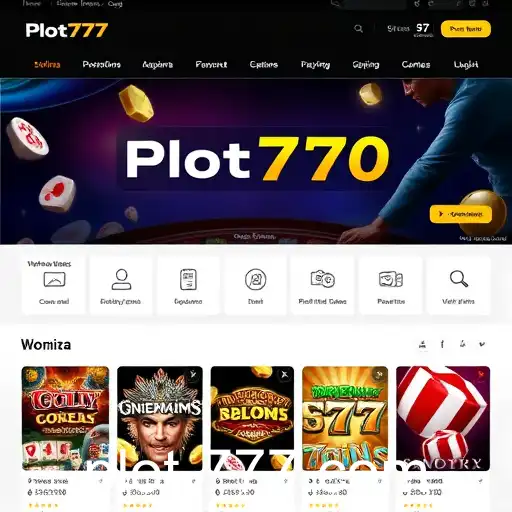Expand the arrow on last game card details
Image resolution: width=512 pixels, height=512 pixels.
480,481
